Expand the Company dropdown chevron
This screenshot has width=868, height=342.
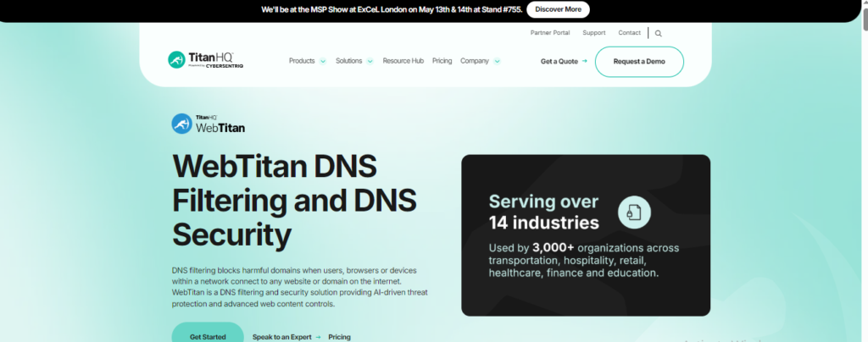[x=497, y=61]
